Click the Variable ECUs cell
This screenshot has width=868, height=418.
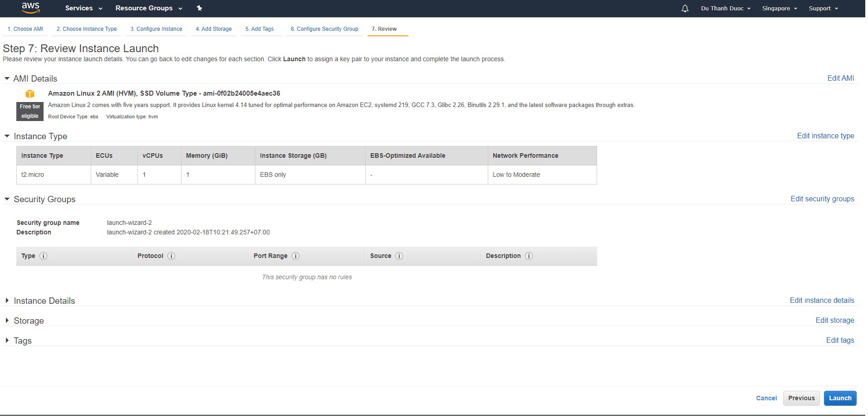pyautogui.click(x=114, y=175)
